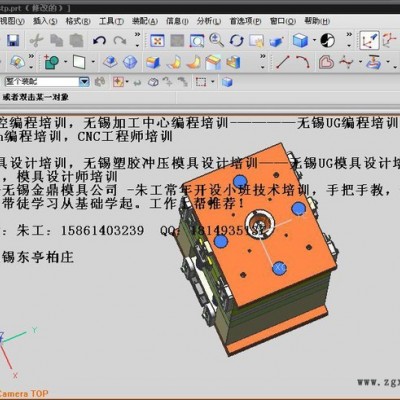Click the Sketch icon on the second toolbar row
Viewport: 400px width, 400px height.
(x=17, y=62)
